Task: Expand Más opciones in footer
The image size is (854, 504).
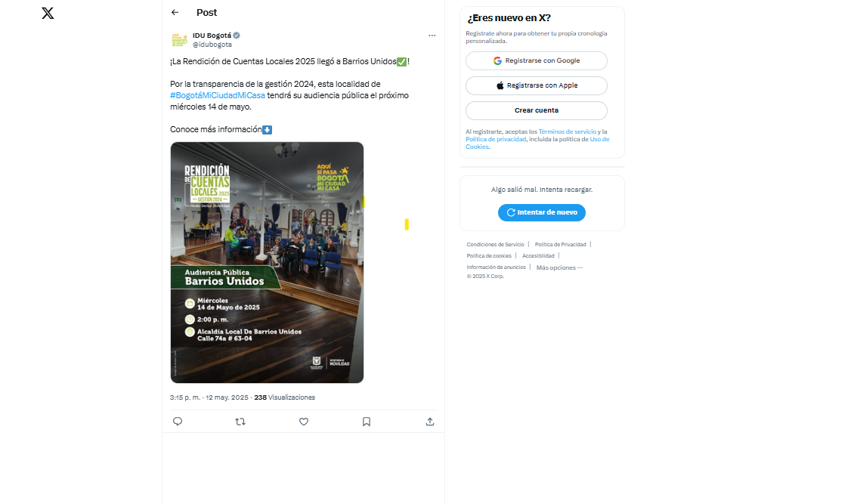Action: pos(559,267)
